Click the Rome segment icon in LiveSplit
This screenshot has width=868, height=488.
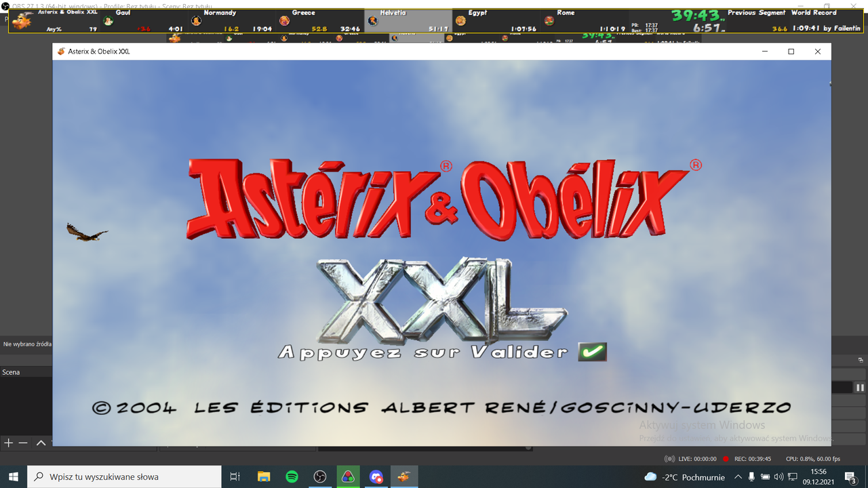[x=549, y=21]
